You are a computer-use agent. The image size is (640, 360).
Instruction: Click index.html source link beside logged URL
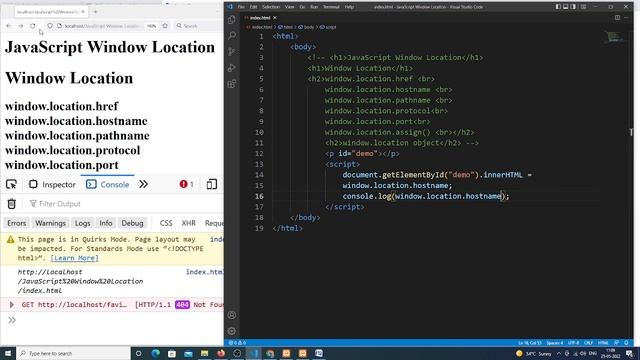point(204,272)
